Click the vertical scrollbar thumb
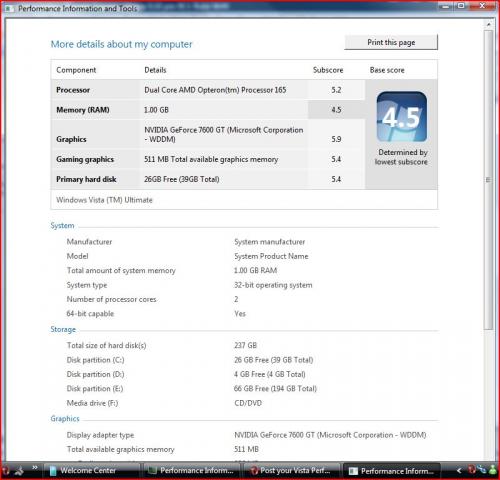 489,180
